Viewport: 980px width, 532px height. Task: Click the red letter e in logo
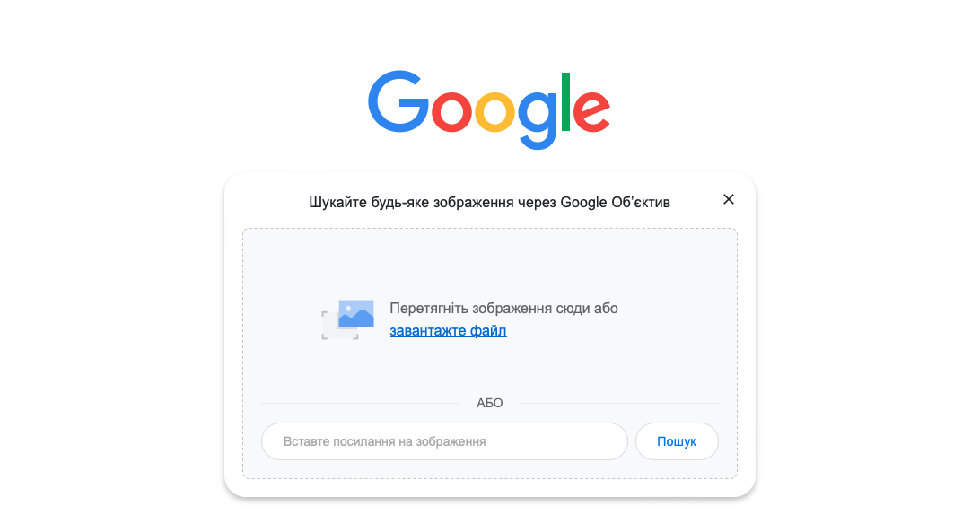(x=591, y=111)
